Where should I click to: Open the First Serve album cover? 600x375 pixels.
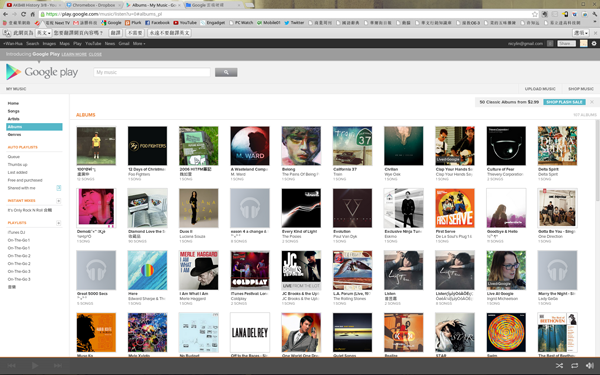(455, 208)
